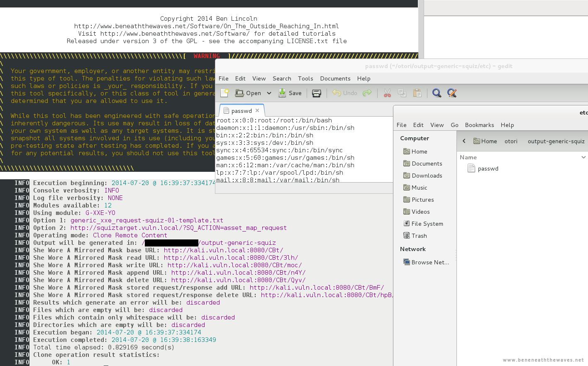
Task: Click the path bar back chevron
Action: coord(464,141)
